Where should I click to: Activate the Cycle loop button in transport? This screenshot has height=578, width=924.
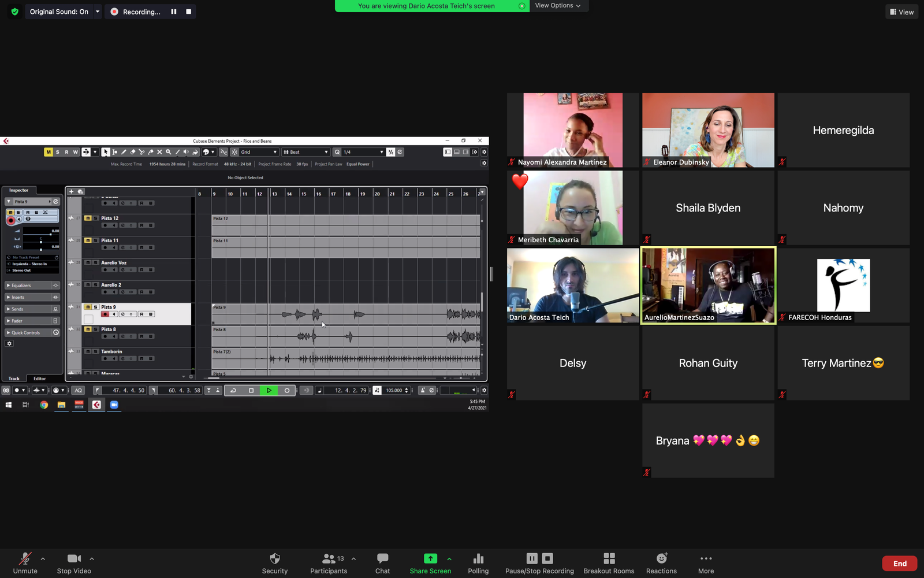point(233,391)
